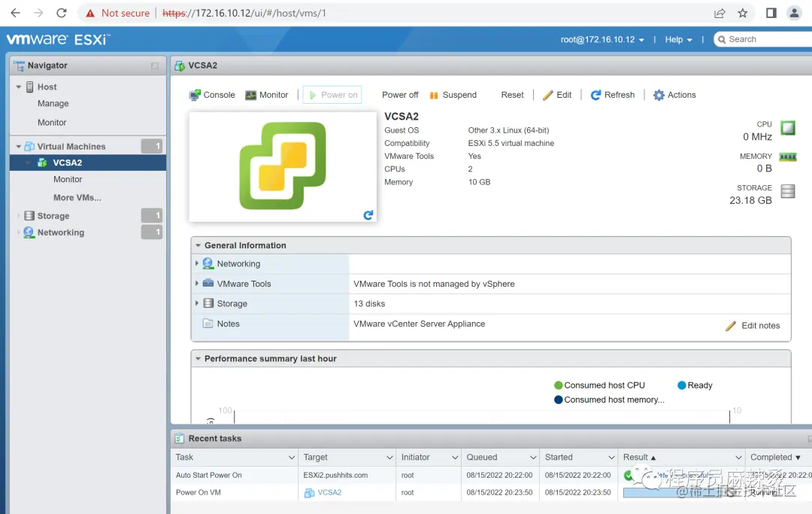Image resolution: width=812 pixels, height=514 pixels.
Task: Click Recent tasks panel icon
Action: click(x=179, y=438)
